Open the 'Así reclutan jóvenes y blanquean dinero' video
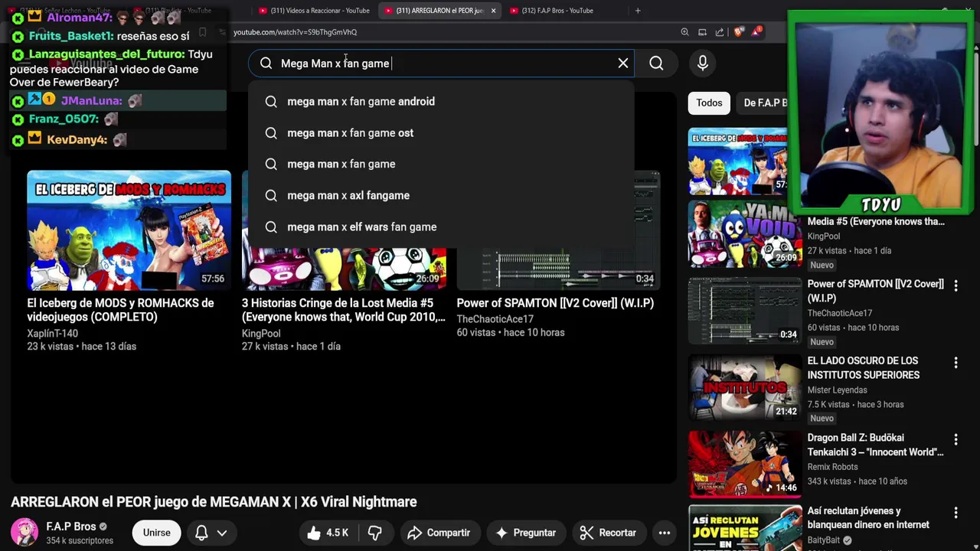This screenshot has width=980, height=551. pyautogui.click(x=868, y=518)
